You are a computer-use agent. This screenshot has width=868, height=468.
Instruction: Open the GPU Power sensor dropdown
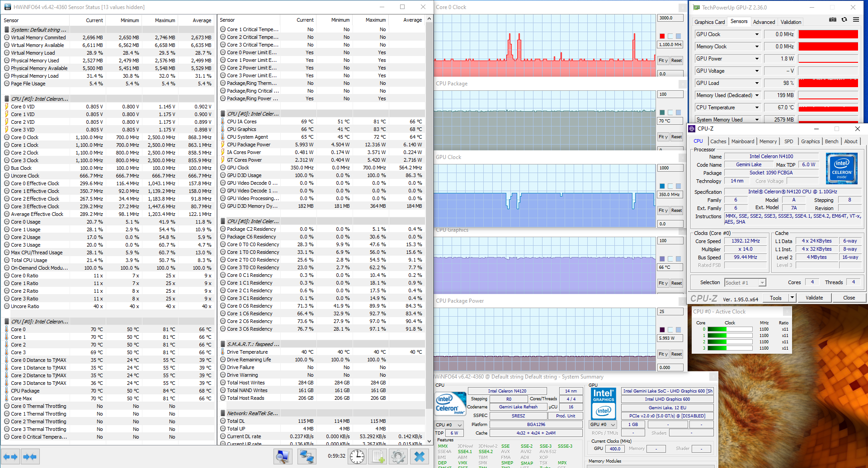(x=757, y=59)
